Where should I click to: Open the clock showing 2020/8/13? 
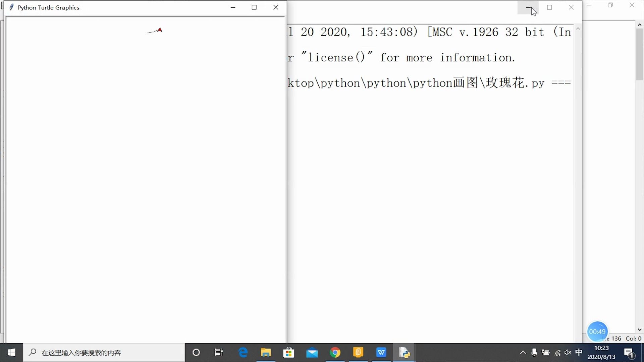[x=602, y=353]
